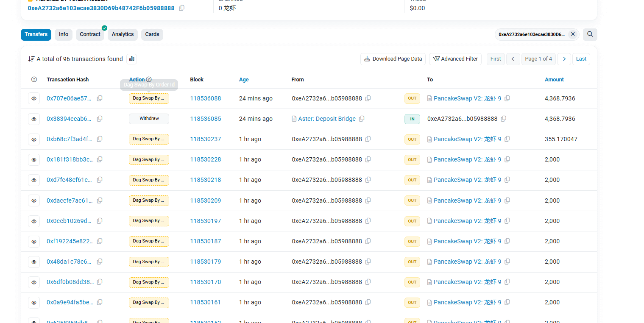Toggle eye preview for transaction 0x48da1c78c6

coord(34,262)
